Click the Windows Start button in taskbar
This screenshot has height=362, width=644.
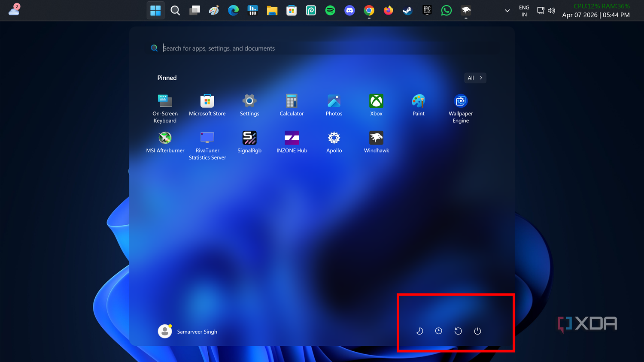tap(155, 10)
